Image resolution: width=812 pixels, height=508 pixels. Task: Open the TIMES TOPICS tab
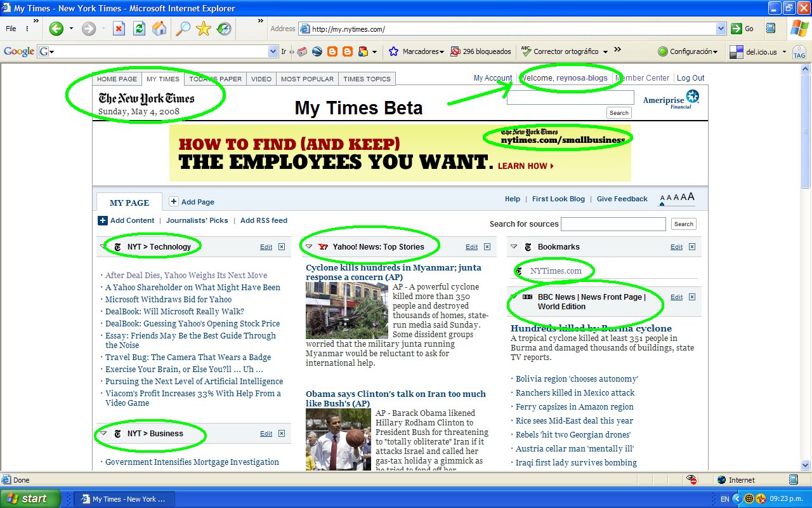(367, 79)
